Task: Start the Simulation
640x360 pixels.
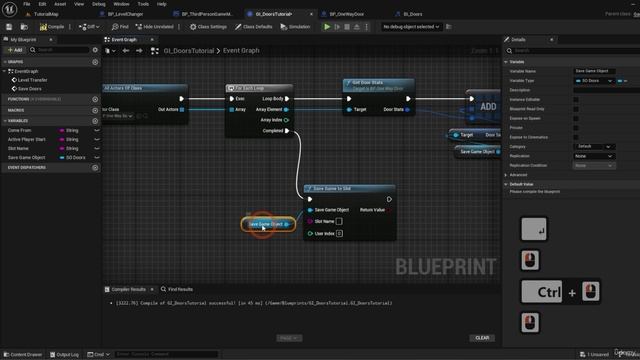Action: (x=295, y=27)
